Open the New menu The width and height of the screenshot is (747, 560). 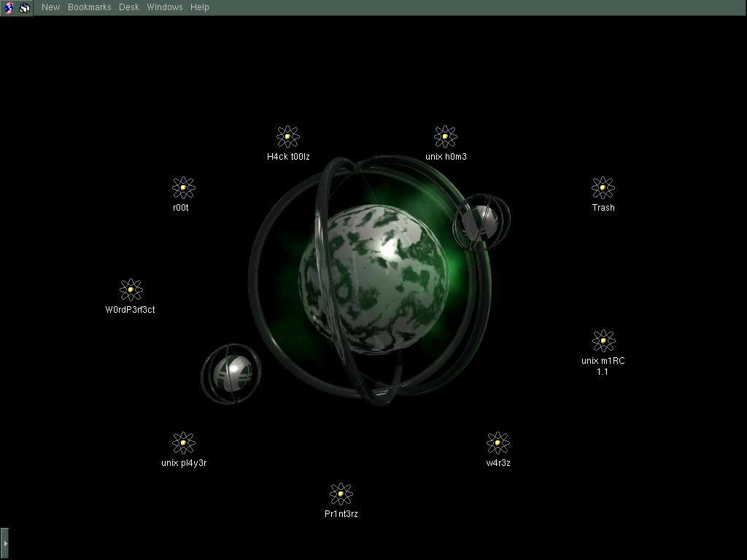click(51, 7)
